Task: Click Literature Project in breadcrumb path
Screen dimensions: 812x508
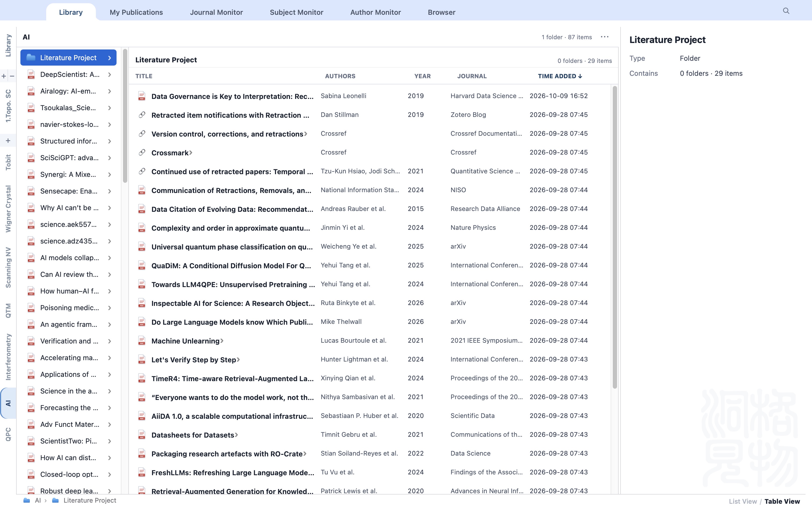Action: click(90, 500)
